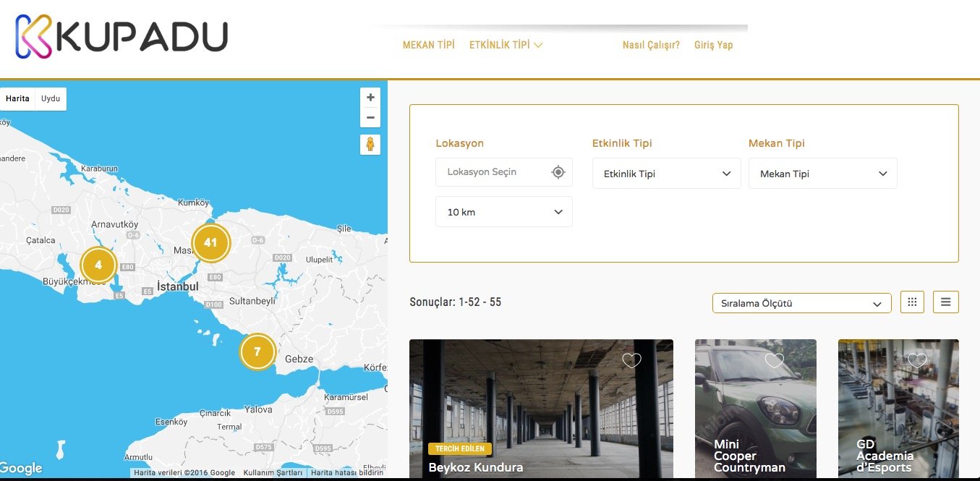980x481 pixels.
Task: Switch results to list view
Action: tap(945, 302)
